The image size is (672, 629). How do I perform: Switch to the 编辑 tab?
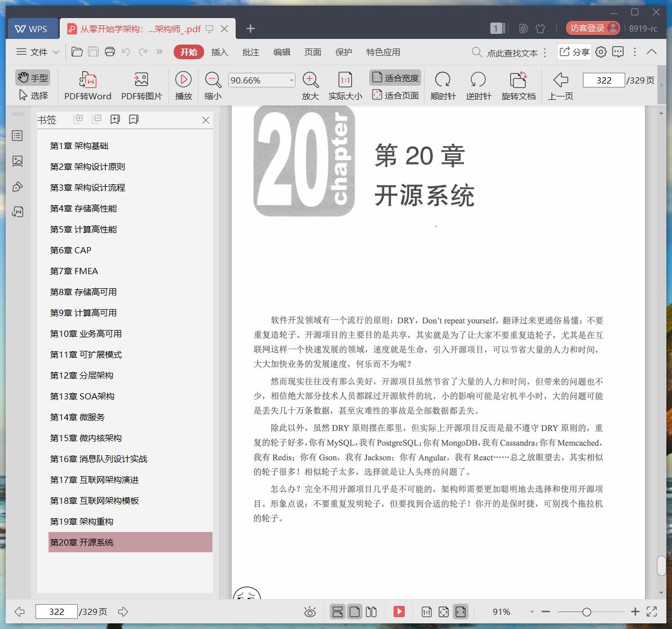pos(281,52)
